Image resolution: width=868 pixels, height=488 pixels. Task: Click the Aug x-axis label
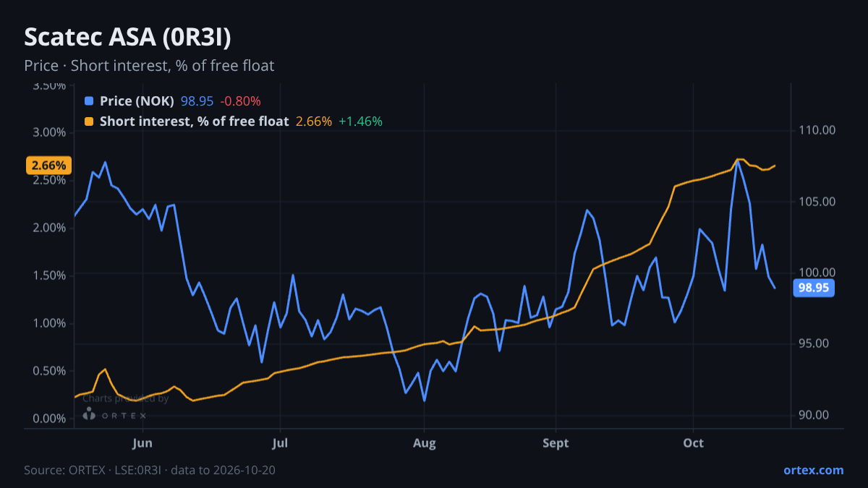tap(425, 443)
